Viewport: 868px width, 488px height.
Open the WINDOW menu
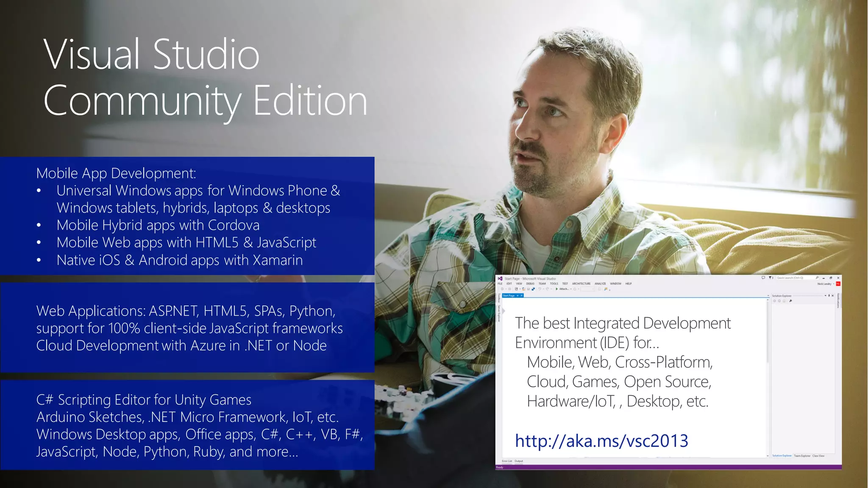[615, 283]
